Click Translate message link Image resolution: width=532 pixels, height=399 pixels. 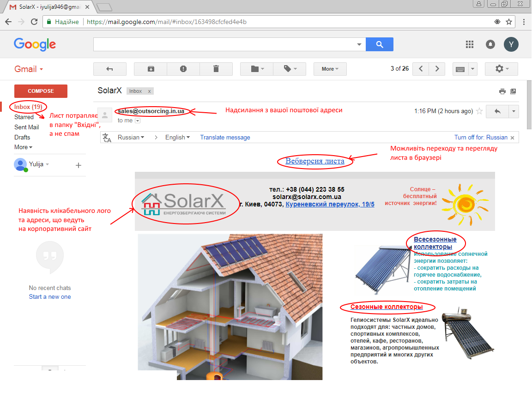(225, 137)
